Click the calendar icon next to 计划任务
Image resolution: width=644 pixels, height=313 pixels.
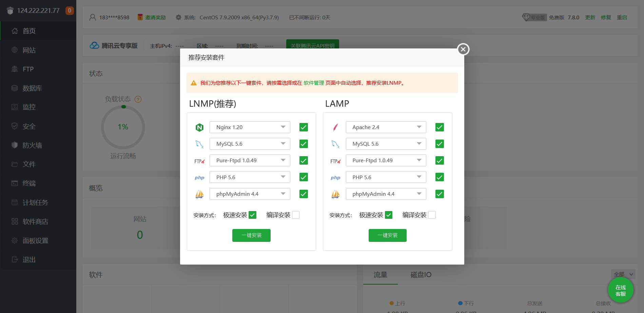coord(15,202)
